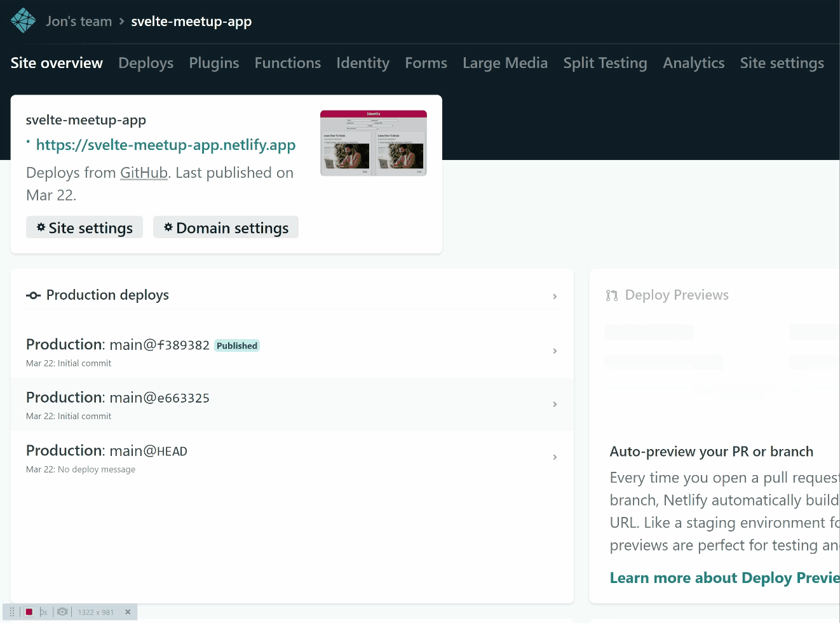840x623 pixels.
Task: Expand chevron for main@f389382 deploy
Action: pyautogui.click(x=555, y=351)
